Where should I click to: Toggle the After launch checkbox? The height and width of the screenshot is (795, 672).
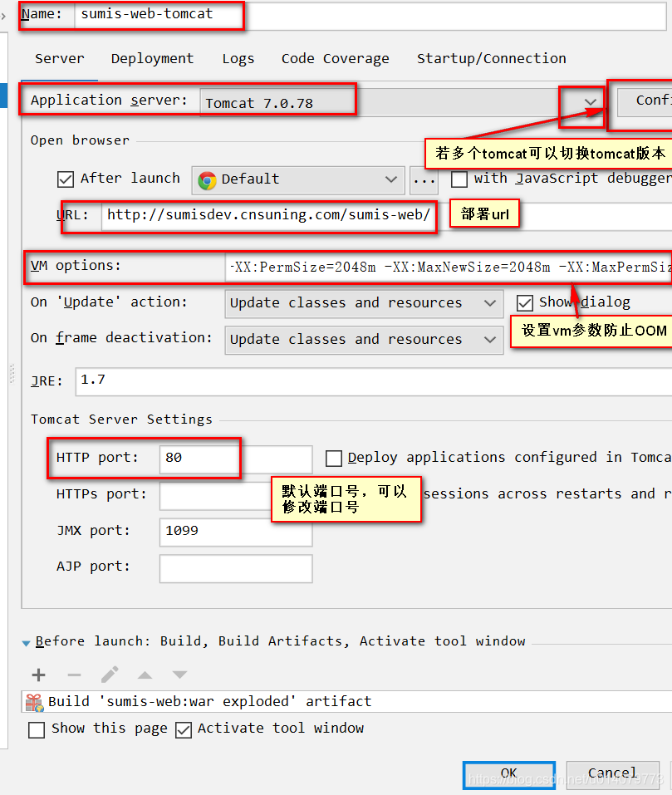pyautogui.click(x=66, y=179)
